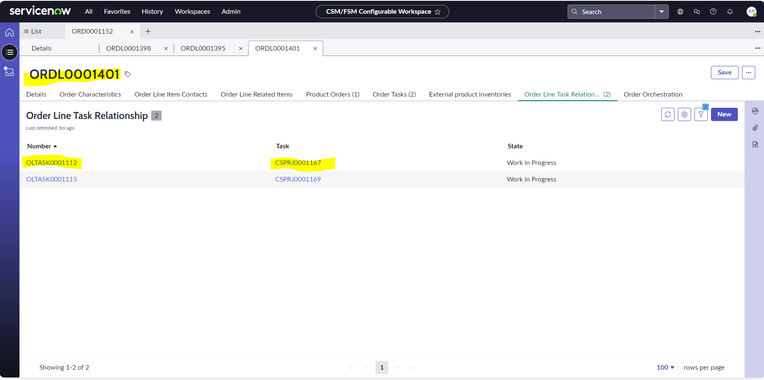Open the Favorites menu
Image resolution: width=764 pixels, height=380 pixels.
click(x=117, y=12)
